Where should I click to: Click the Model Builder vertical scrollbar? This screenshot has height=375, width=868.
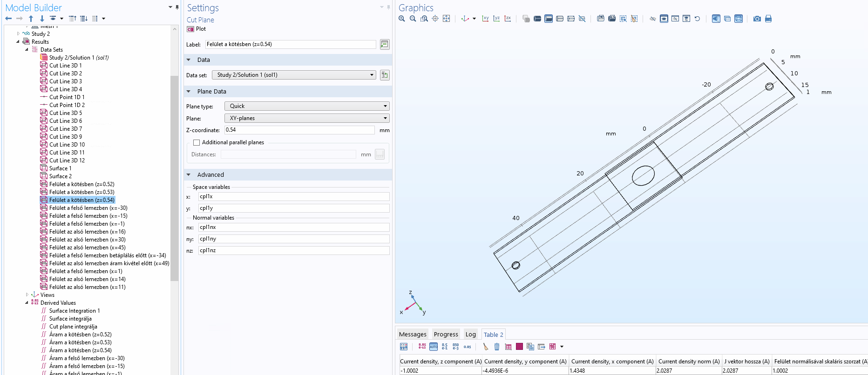(x=175, y=179)
